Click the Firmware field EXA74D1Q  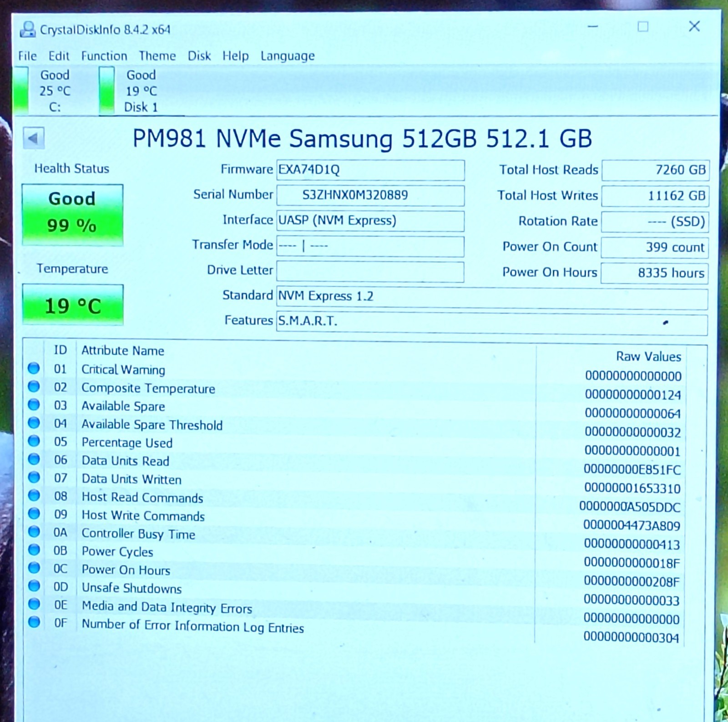tap(370, 170)
